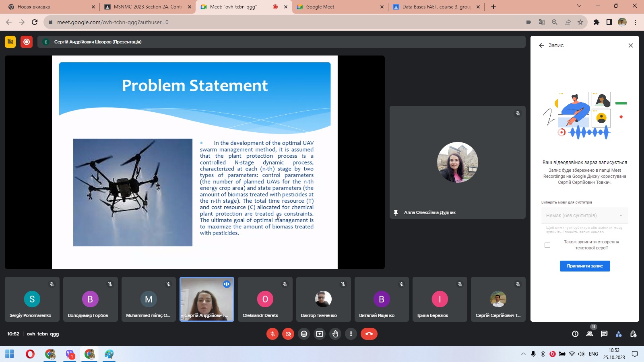The width and height of the screenshot is (644, 362).
Task: Click the red leave call button
Action: [369, 334]
